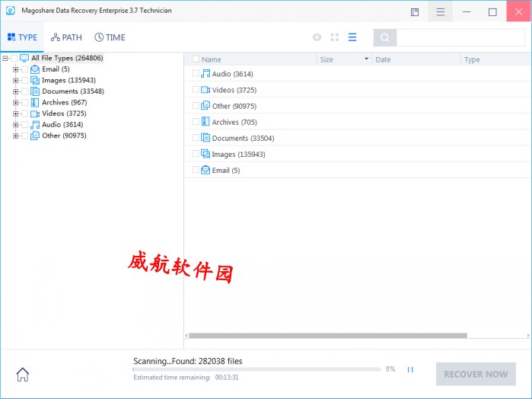Click the Magoshare app logo icon
The width and height of the screenshot is (532, 399).
point(11,11)
